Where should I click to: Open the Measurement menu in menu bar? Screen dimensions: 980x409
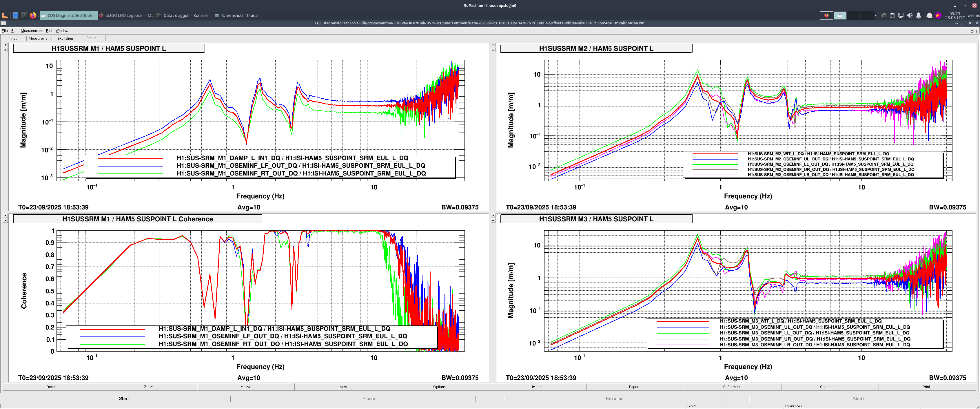32,30
